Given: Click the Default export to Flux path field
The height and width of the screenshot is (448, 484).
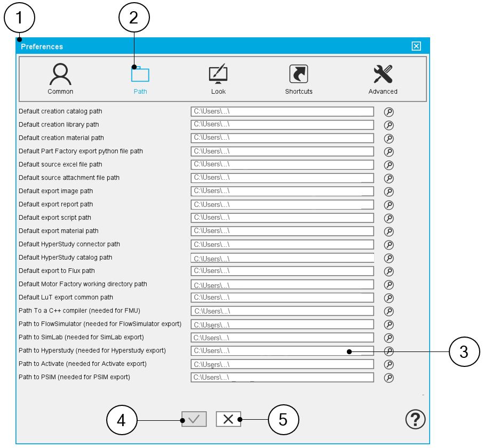Looking at the screenshot, I should click(282, 271).
